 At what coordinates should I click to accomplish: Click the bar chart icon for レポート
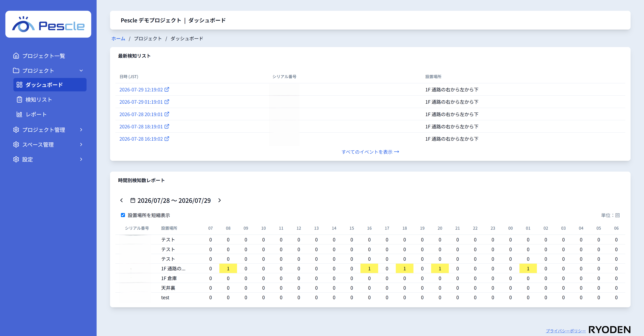click(19, 114)
